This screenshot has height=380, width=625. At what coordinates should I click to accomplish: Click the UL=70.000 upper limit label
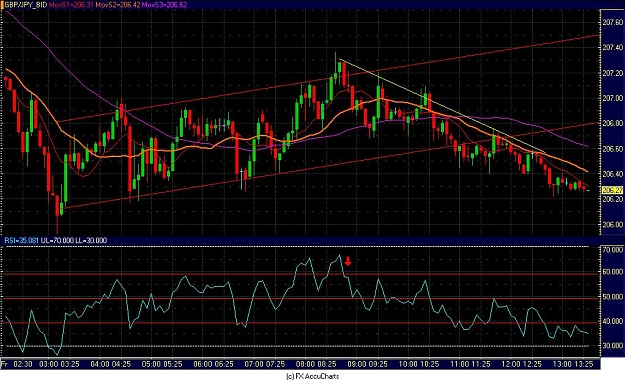(57, 240)
